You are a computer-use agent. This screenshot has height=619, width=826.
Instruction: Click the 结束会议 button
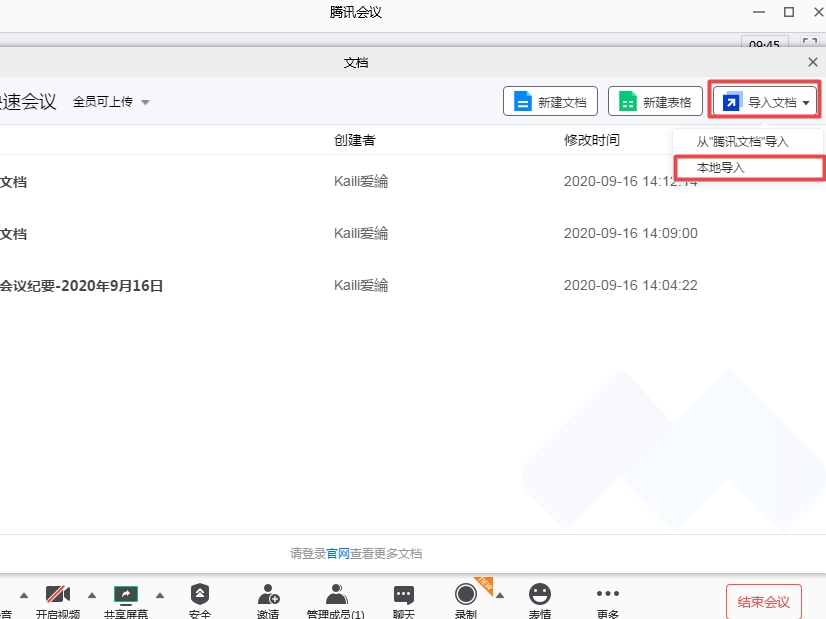pyautogui.click(x=763, y=602)
